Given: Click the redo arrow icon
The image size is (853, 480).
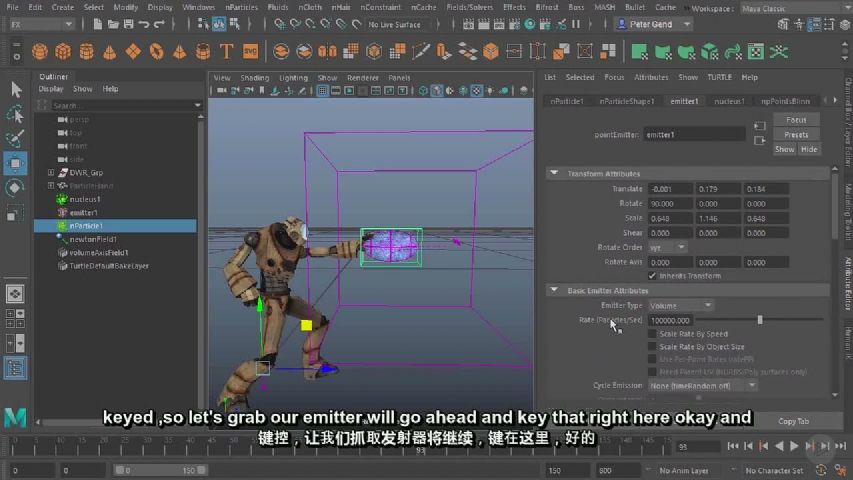Looking at the screenshot, I should (159, 24).
